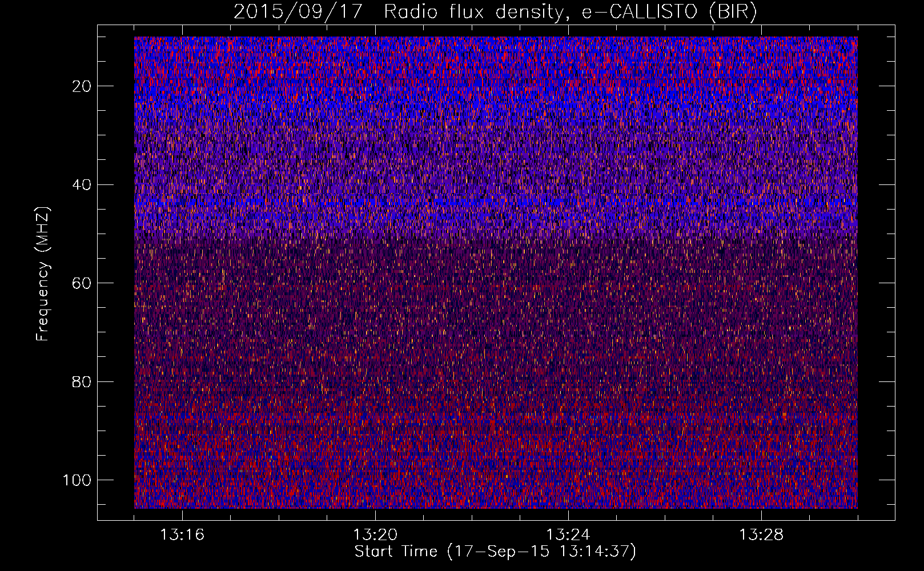Click the 40 frequency tick label
Screen dimensions: 924x571
(x=82, y=185)
